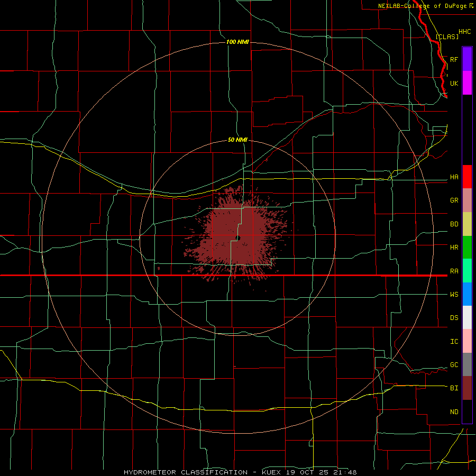Click the [CLAS] units label

point(447,36)
